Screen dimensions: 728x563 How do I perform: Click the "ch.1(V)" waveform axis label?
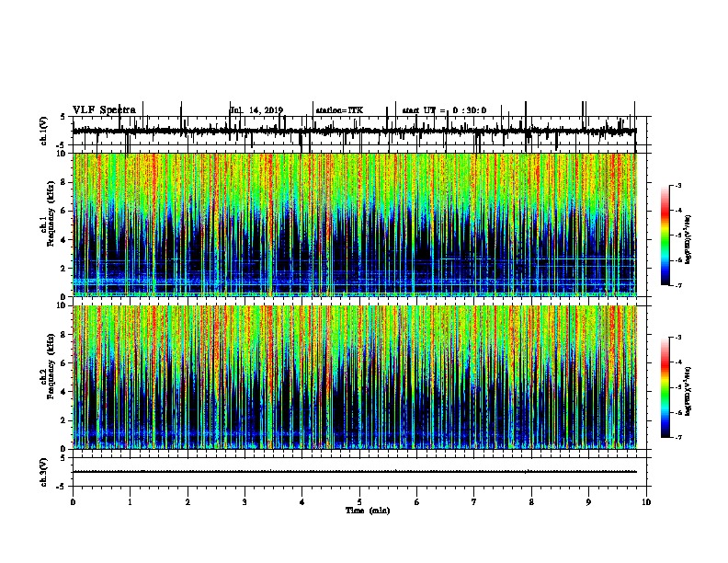tap(44, 131)
